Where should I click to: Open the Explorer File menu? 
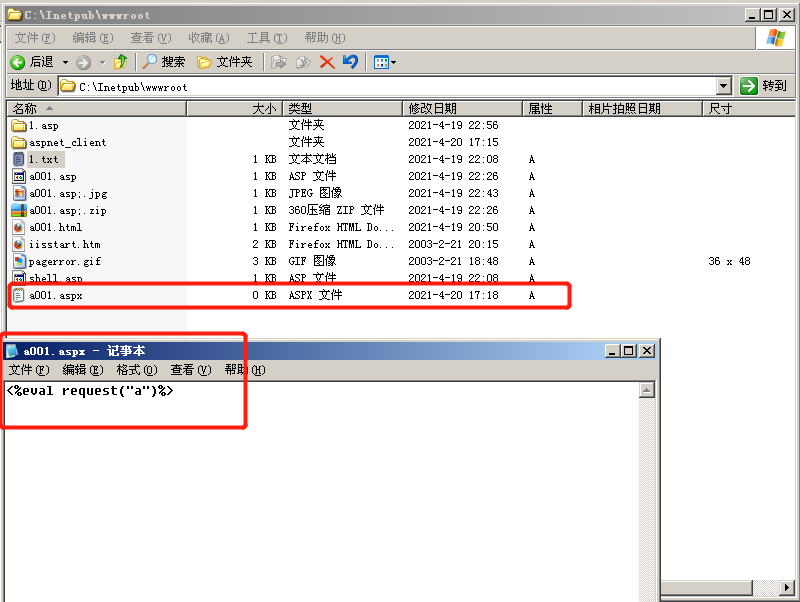point(35,38)
